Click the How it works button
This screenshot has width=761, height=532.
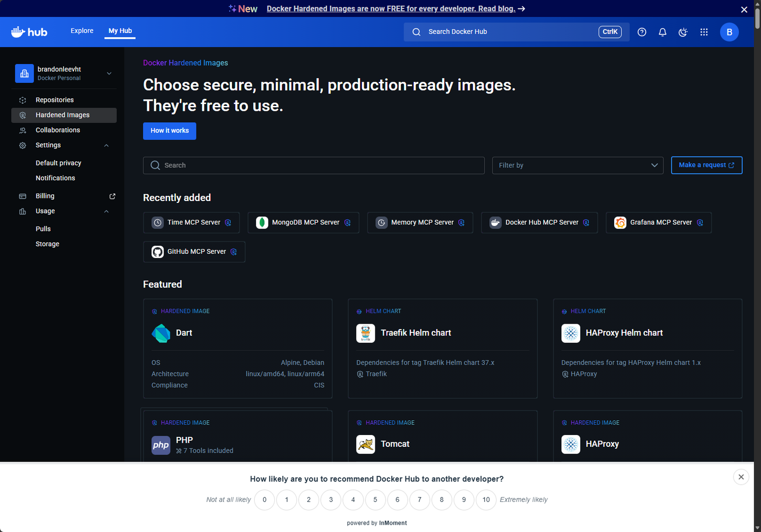(x=169, y=131)
